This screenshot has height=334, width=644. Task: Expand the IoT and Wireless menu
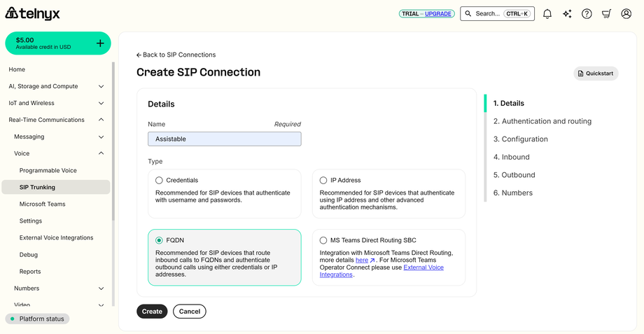(x=101, y=103)
